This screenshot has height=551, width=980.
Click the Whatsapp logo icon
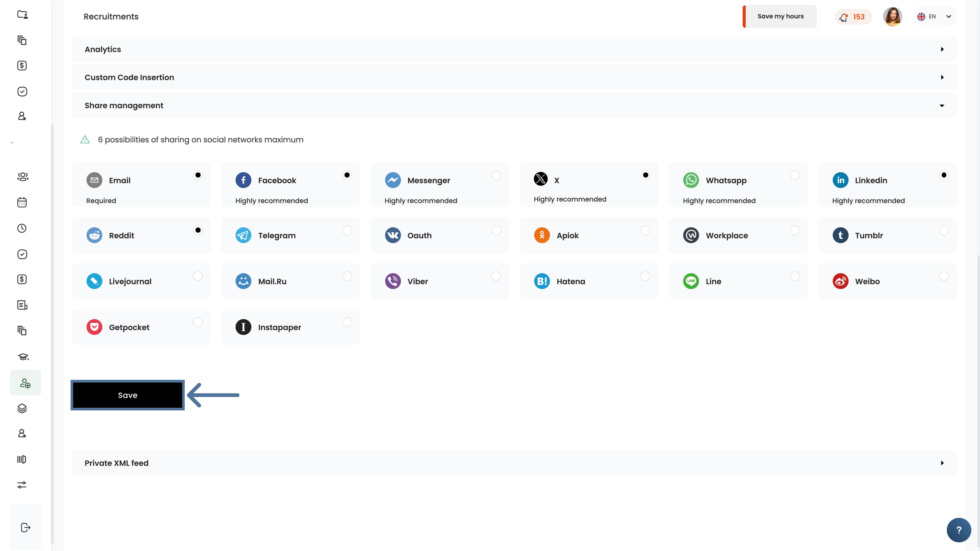point(691,180)
